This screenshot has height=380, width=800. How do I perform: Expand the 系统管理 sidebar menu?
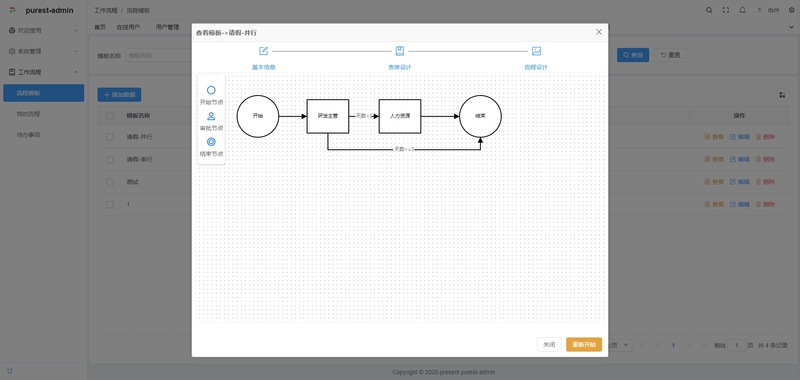pos(44,51)
